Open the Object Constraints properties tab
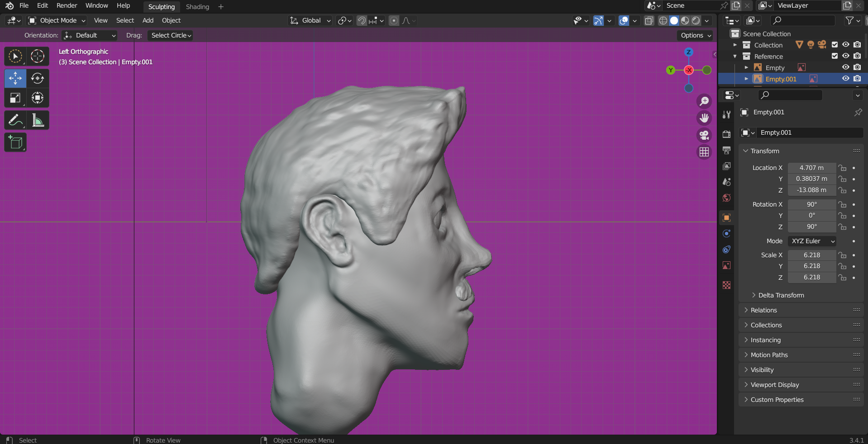Viewport: 868px width, 444px height. coord(726,250)
